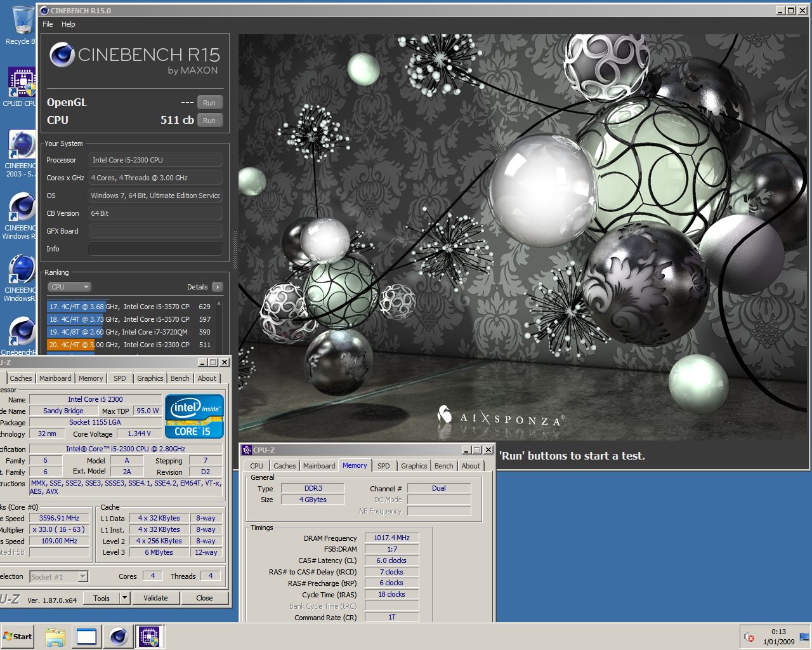
Task: Select ranking row 18 i5-3570 score 597
Action: coord(130,319)
